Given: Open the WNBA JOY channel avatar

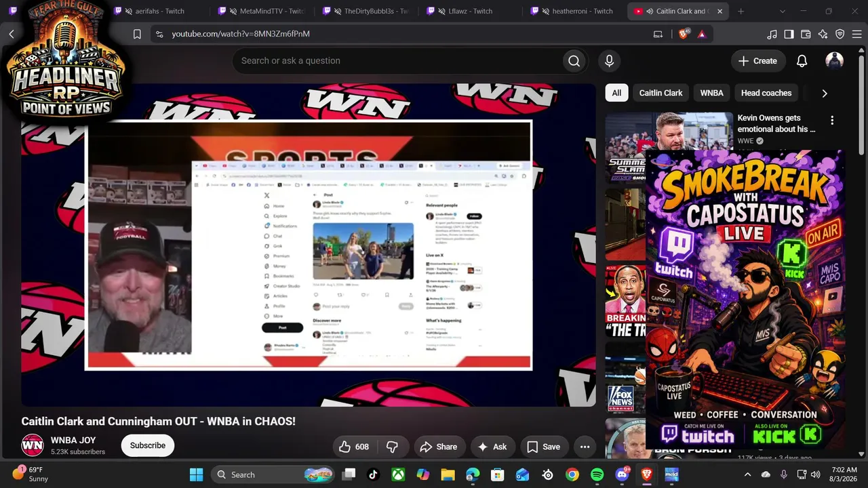Looking at the screenshot, I should pos(33,445).
